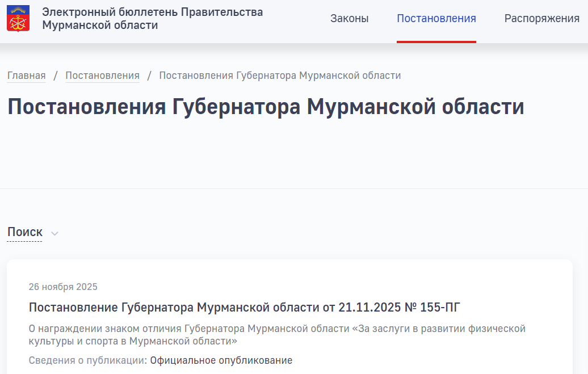The height and width of the screenshot is (374, 588).
Task: Navigate to the Постановления breadcrumb
Action: [x=102, y=75]
